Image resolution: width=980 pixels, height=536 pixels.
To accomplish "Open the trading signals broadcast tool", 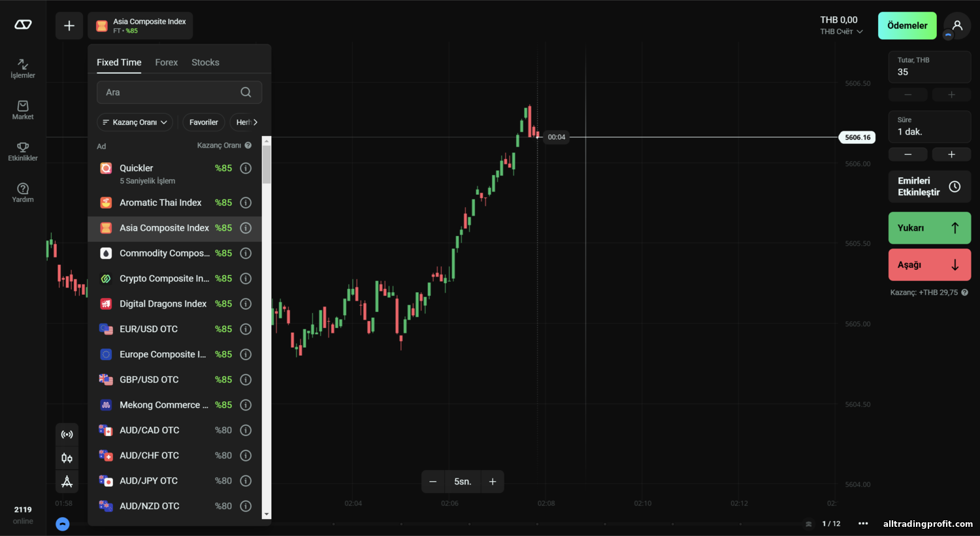I will [x=67, y=434].
